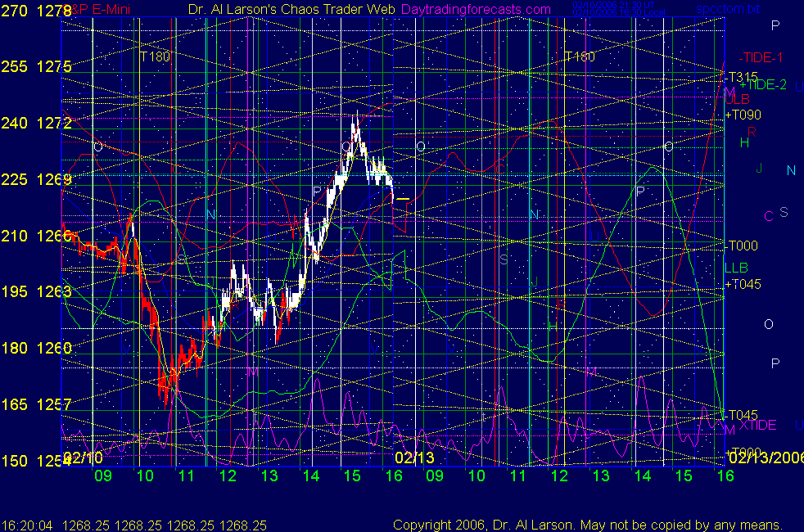This screenshot has width=804, height=532.
Task: Click the 225 1269 price axis label
Action: point(36,179)
